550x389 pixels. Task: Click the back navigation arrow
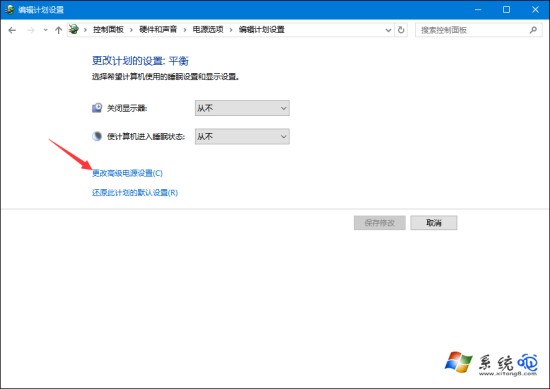click(12, 30)
